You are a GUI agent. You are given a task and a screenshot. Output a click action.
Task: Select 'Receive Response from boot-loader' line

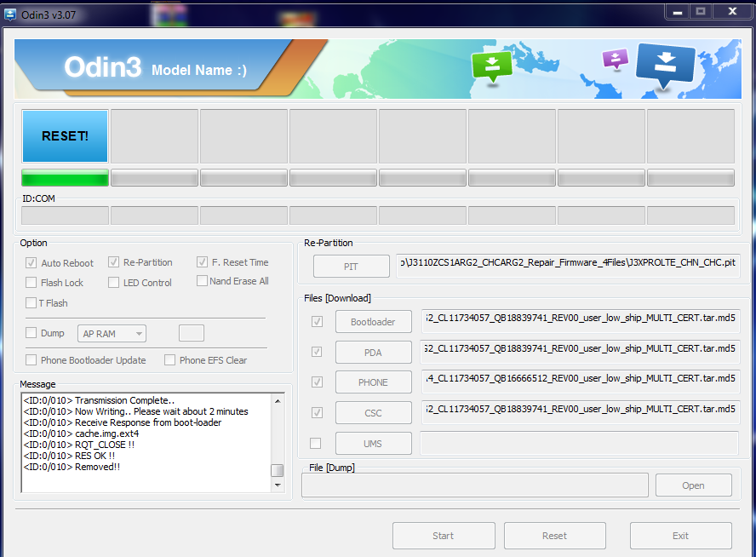[x=123, y=422]
